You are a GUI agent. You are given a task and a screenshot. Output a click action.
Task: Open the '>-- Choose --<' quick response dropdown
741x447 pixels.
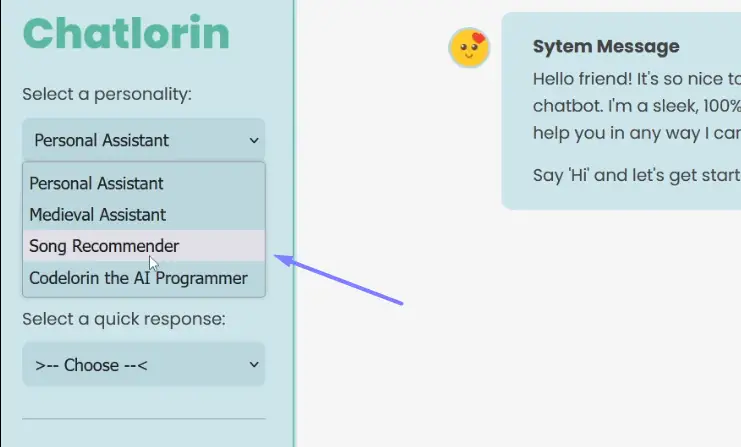(x=143, y=365)
